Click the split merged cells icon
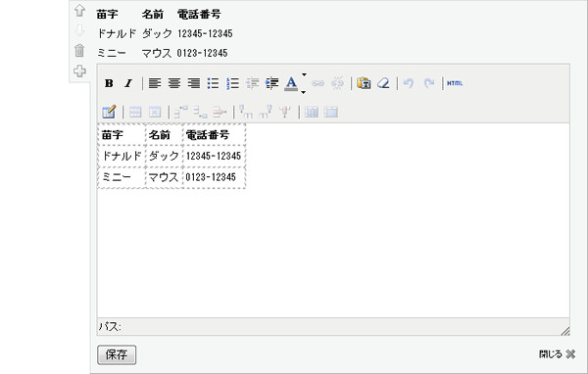Image resolution: width=588 pixels, height=374 pixels. tap(312, 112)
